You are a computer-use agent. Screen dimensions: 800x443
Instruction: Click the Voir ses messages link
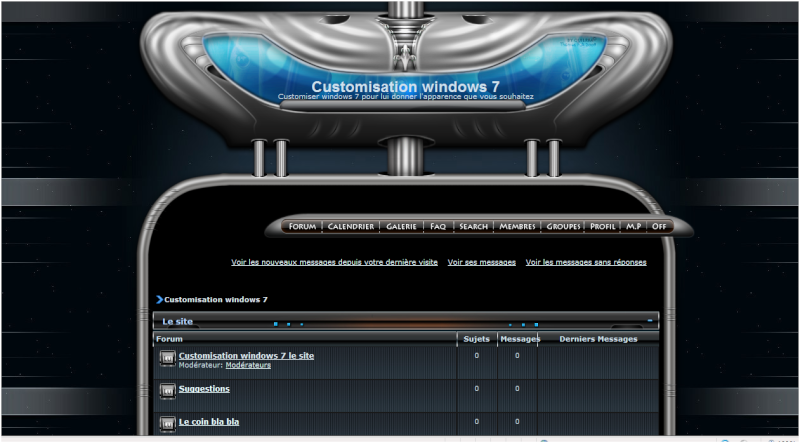[x=482, y=262]
